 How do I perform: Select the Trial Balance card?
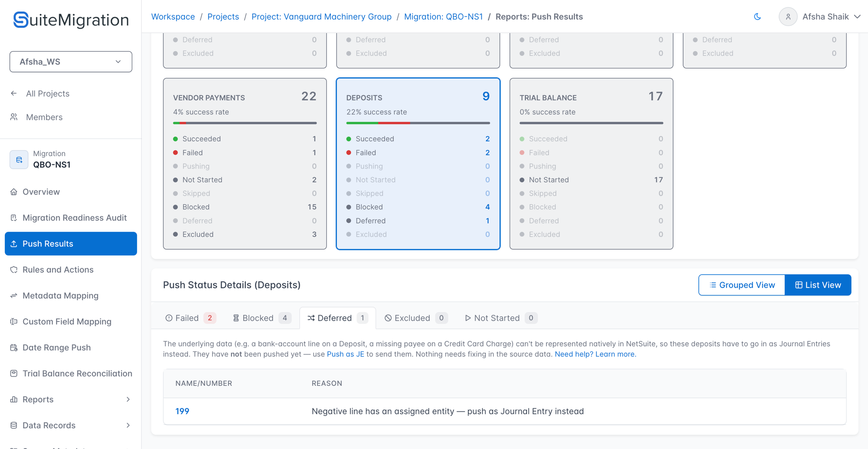pos(591,164)
